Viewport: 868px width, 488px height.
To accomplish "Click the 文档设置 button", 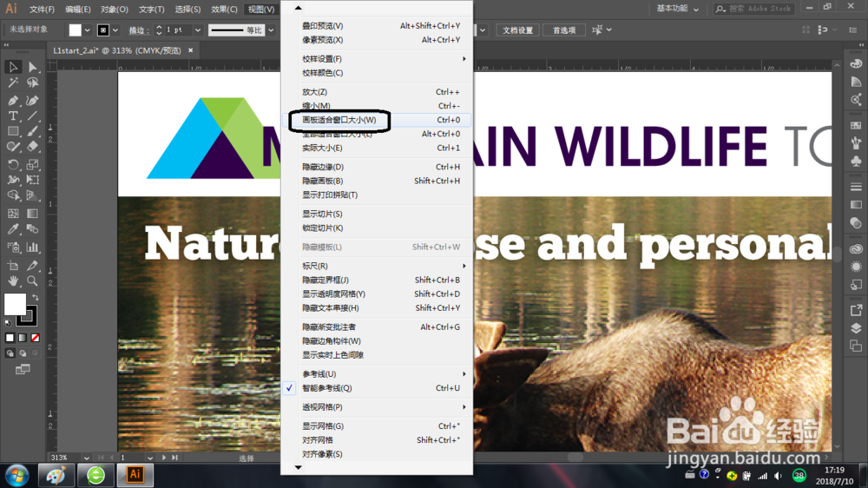I will tap(517, 30).
